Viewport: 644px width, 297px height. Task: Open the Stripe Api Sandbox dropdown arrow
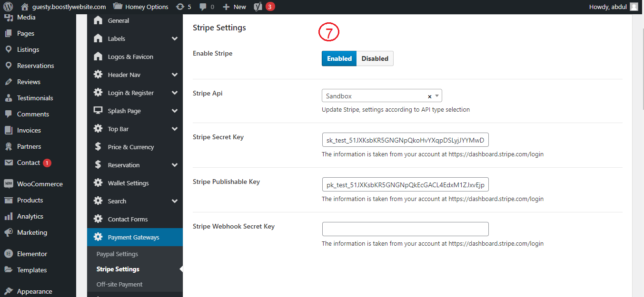(x=437, y=96)
